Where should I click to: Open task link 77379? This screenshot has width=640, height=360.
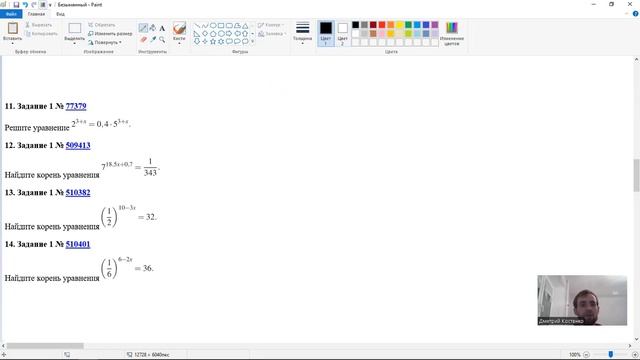76,106
